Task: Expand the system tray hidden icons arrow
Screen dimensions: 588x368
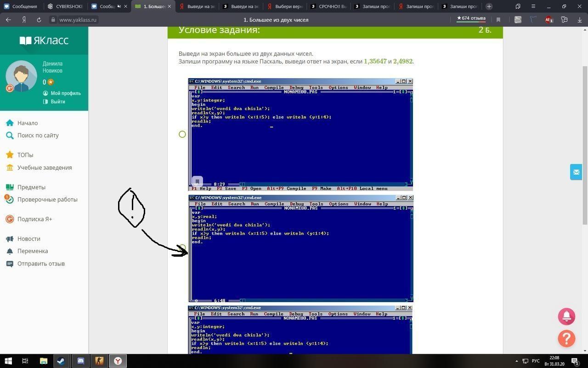Action: (516, 361)
